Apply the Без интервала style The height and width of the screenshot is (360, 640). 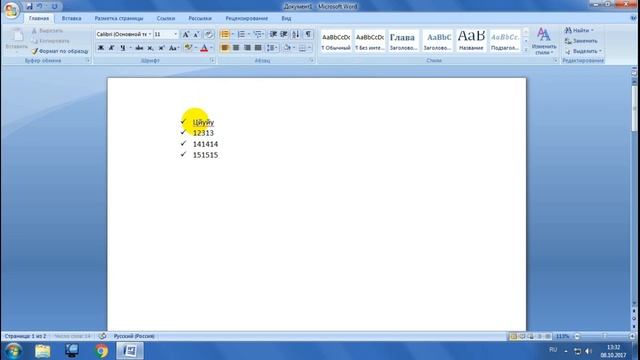369,41
